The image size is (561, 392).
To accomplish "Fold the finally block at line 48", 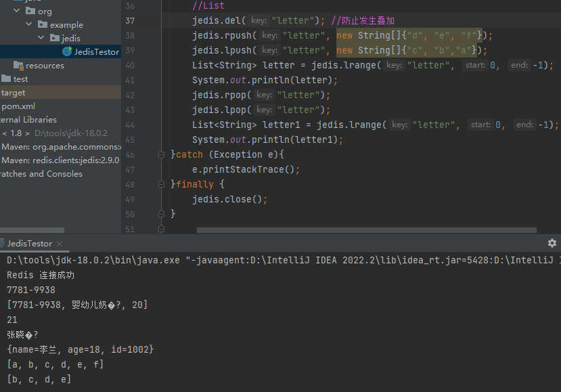I will pyautogui.click(x=161, y=184).
